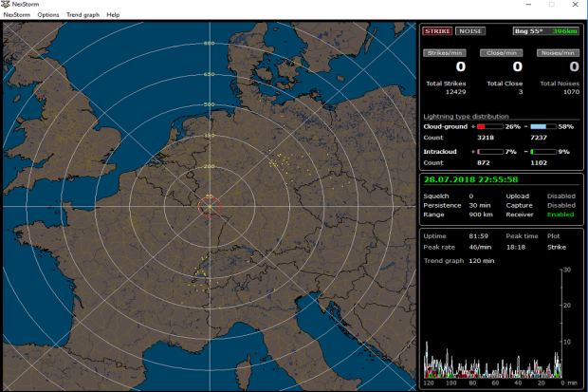Viewport: 588px width, 392px height.
Task: Click the Bng 55° bearing readout
Action: tap(529, 31)
